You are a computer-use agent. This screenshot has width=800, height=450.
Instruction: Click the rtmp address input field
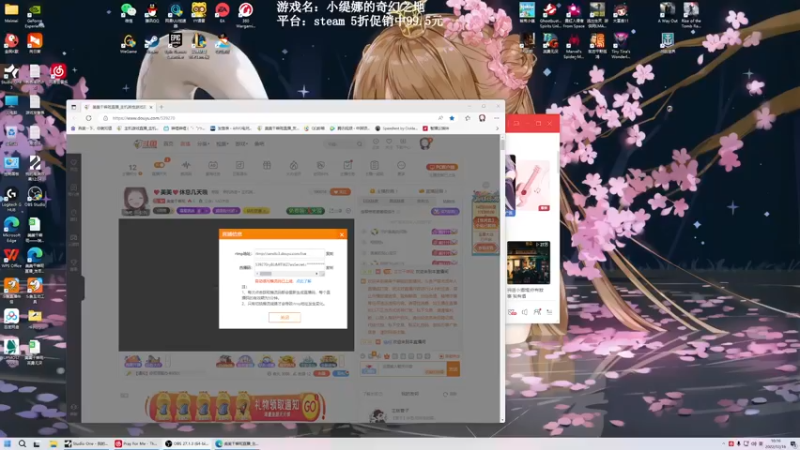(289, 254)
